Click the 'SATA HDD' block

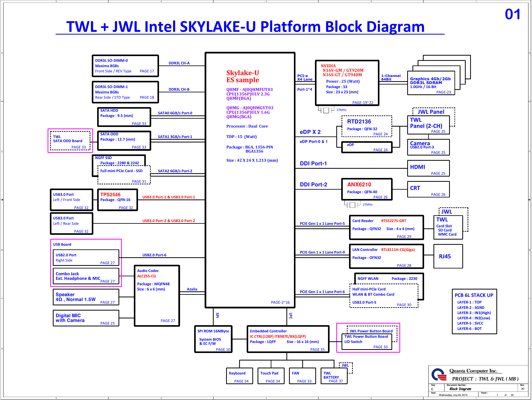tap(124, 117)
